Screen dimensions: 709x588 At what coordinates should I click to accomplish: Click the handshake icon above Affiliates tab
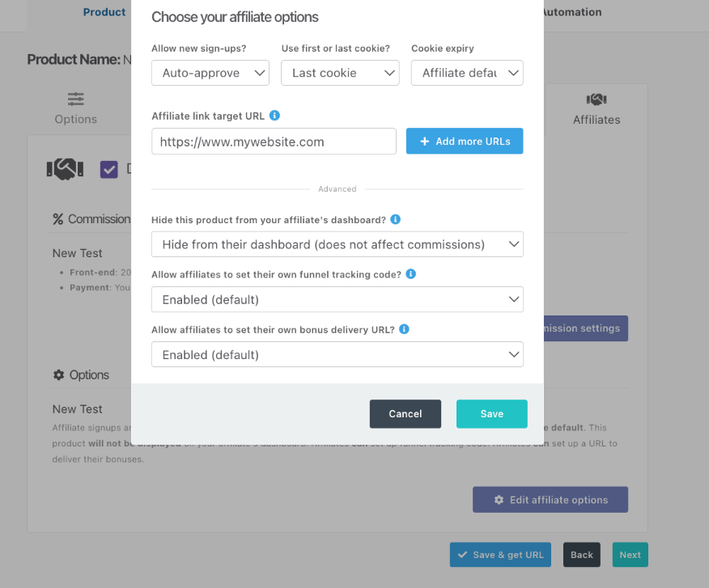596,99
